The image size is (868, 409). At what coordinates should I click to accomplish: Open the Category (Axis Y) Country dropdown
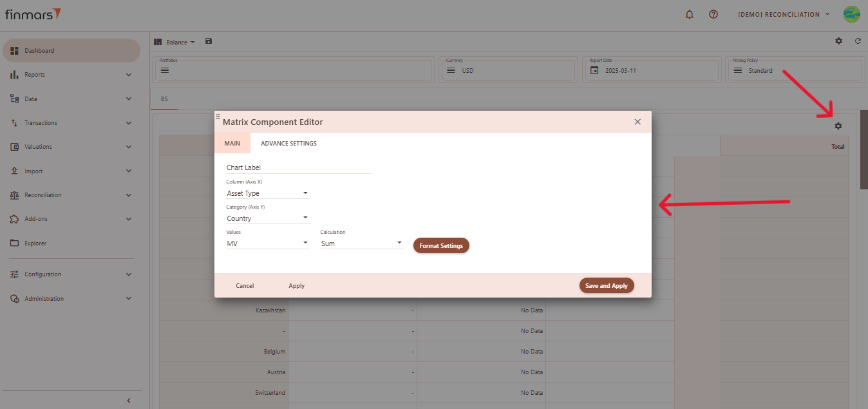(x=268, y=218)
